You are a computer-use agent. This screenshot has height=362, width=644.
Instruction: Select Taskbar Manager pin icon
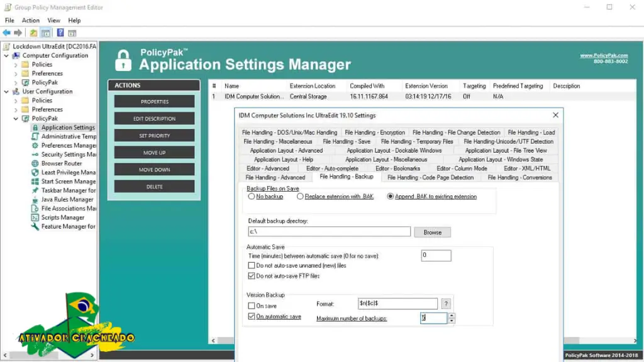coord(35,190)
